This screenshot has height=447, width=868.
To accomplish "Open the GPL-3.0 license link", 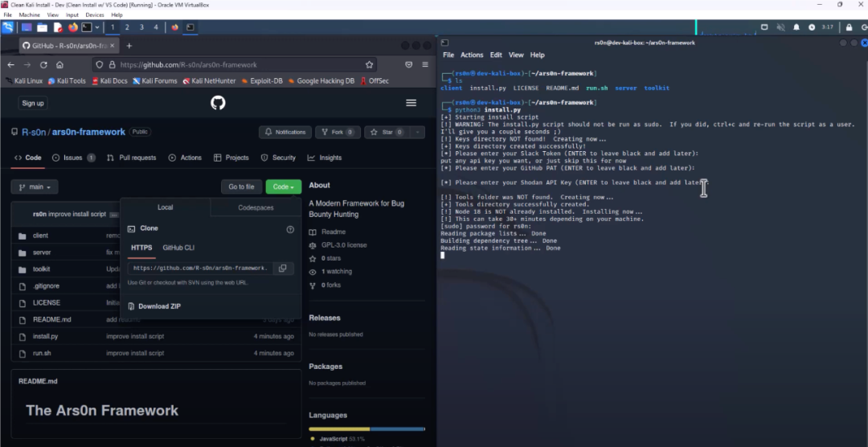I will 344,245.
